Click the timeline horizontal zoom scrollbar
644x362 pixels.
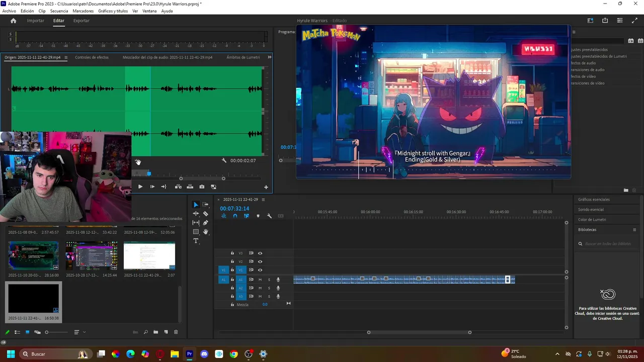[419, 332]
